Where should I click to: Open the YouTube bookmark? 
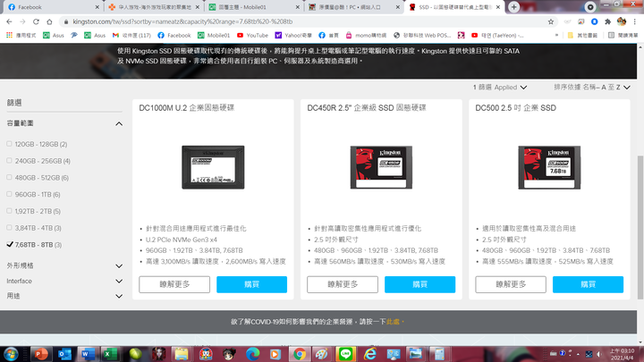(x=252, y=35)
